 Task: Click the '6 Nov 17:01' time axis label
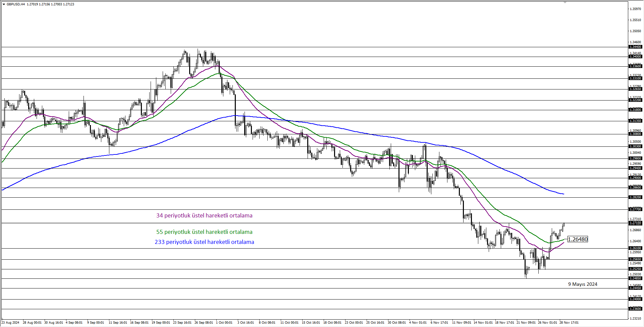(x=439, y=323)
